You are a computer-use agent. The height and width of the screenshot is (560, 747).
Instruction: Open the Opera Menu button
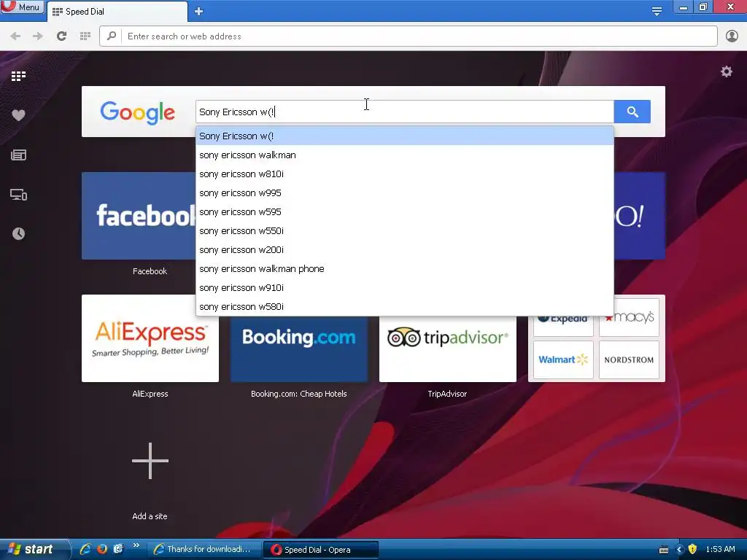point(22,7)
